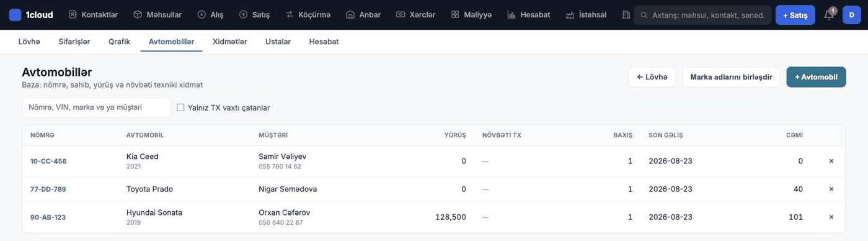Viewport: 868px width, 241px height.
Task: Delete the Hyundai Sonata row with ×
Action: coord(831,217)
